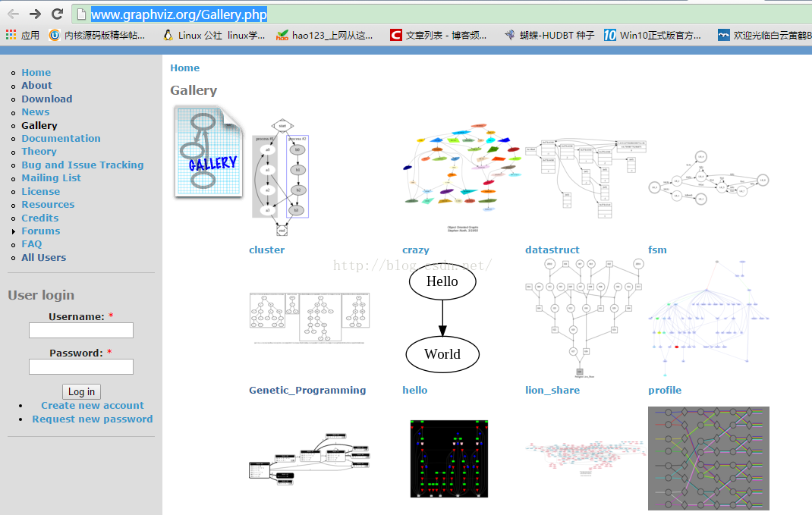This screenshot has height=515, width=812.
Task: Click the Password input field
Action: pyautogui.click(x=81, y=366)
